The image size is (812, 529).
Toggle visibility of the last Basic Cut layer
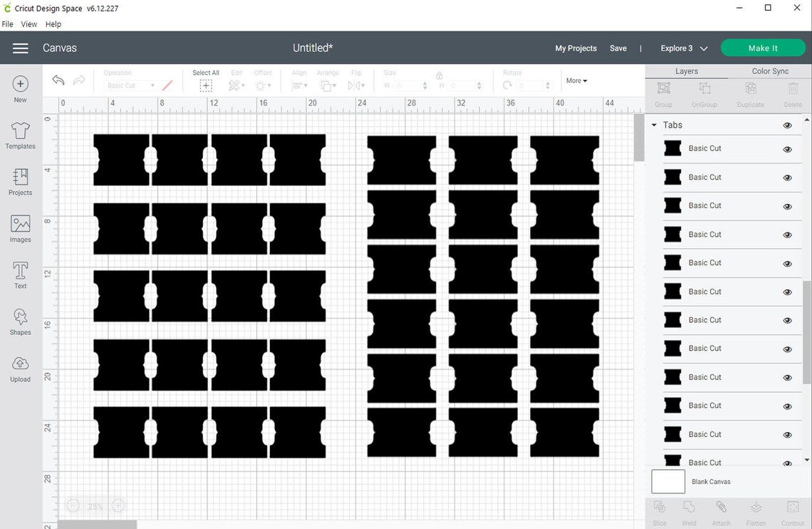coord(787,462)
